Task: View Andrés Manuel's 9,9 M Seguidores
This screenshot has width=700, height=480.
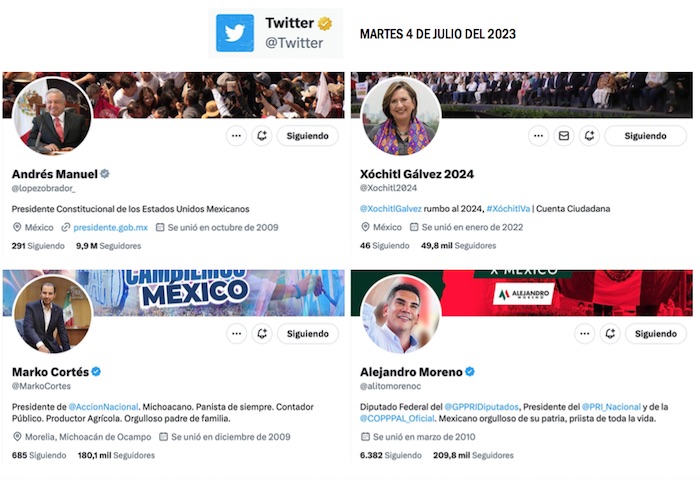Action: [108, 246]
